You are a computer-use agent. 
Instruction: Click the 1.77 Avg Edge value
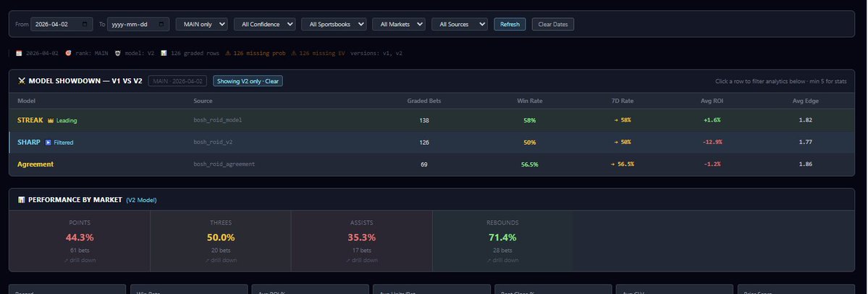pos(806,143)
